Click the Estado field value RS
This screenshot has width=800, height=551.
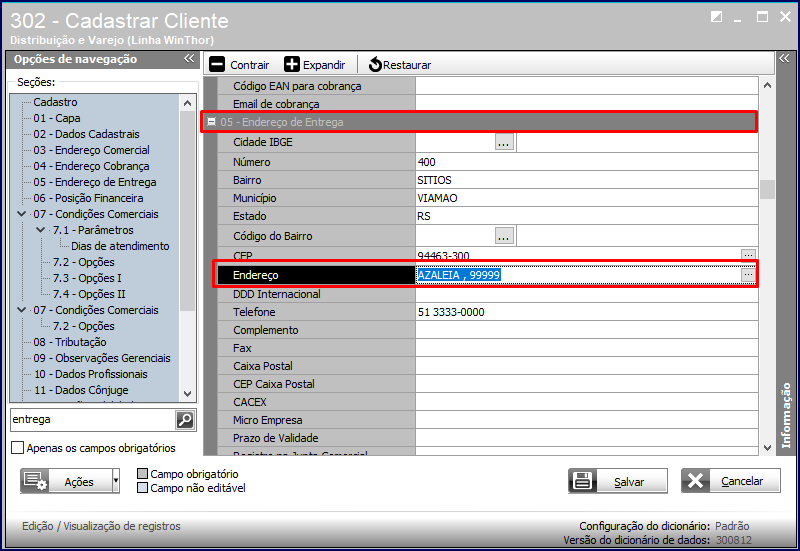pyautogui.click(x=587, y=216)
